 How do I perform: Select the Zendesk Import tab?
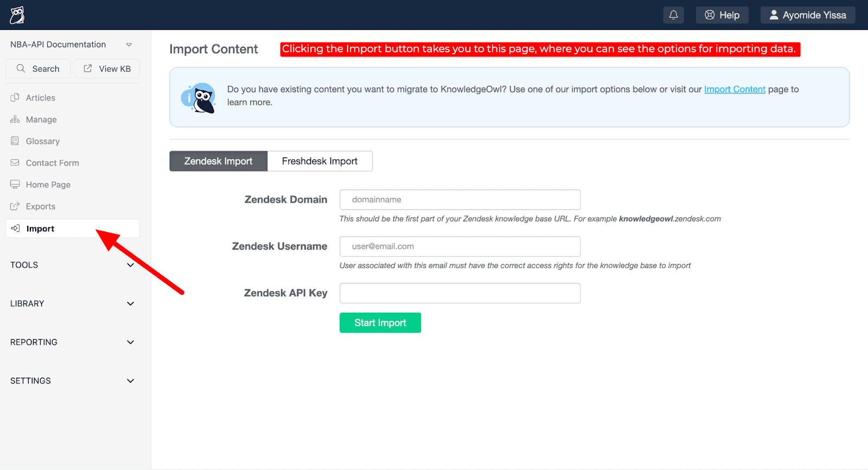218,161
